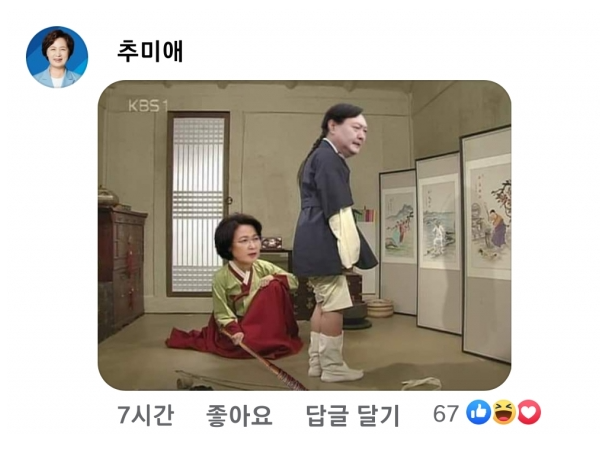Click the red heart reaction icon
600x455 pixels.
pos(529,413)
